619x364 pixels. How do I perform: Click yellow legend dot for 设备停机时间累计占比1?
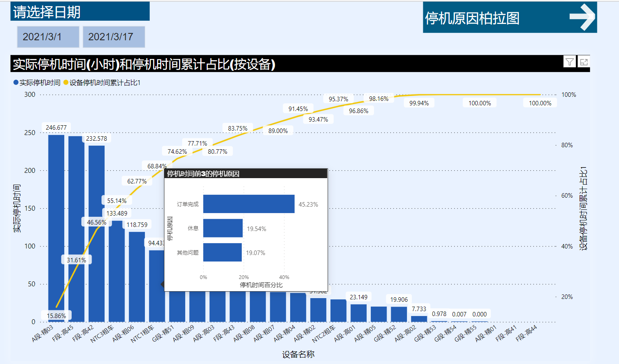pos(66,83)
